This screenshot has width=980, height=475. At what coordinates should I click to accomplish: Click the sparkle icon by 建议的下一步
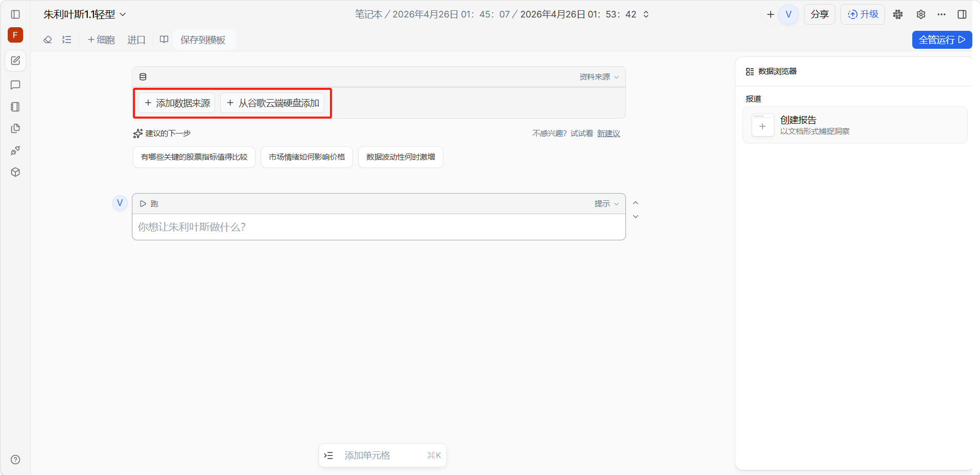click(x=138, y=134)
